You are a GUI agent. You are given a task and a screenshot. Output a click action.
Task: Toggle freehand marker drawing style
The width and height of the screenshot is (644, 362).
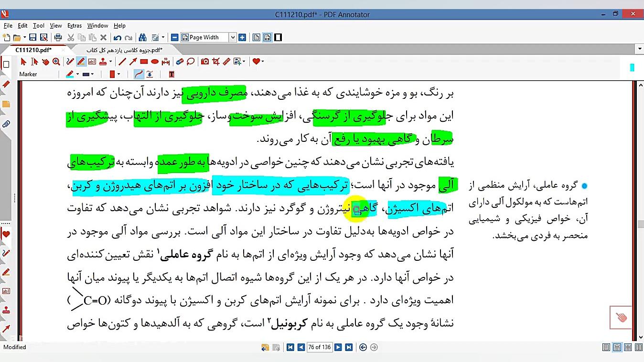139,74
